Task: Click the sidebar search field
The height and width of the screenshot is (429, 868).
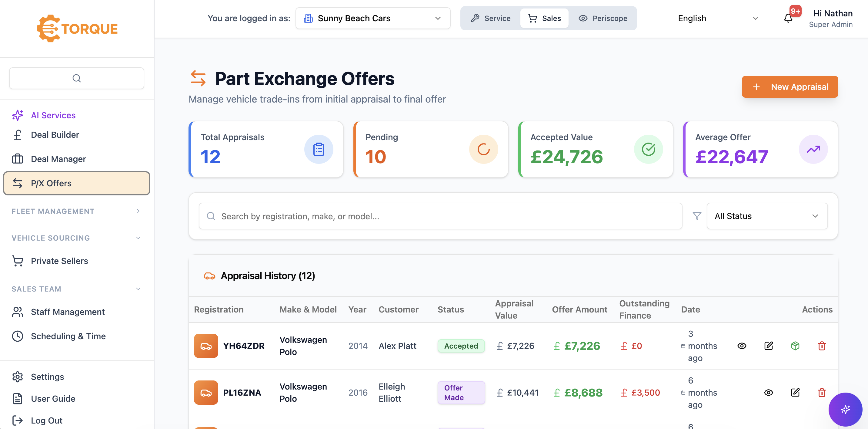Action: coord(76,78)
